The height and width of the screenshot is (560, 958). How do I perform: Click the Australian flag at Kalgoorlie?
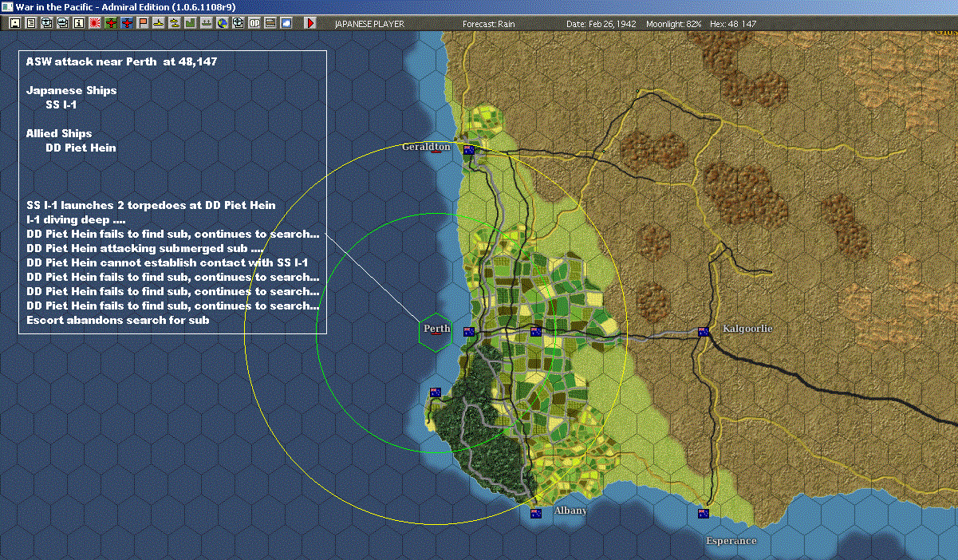click(x=704, y=331)
